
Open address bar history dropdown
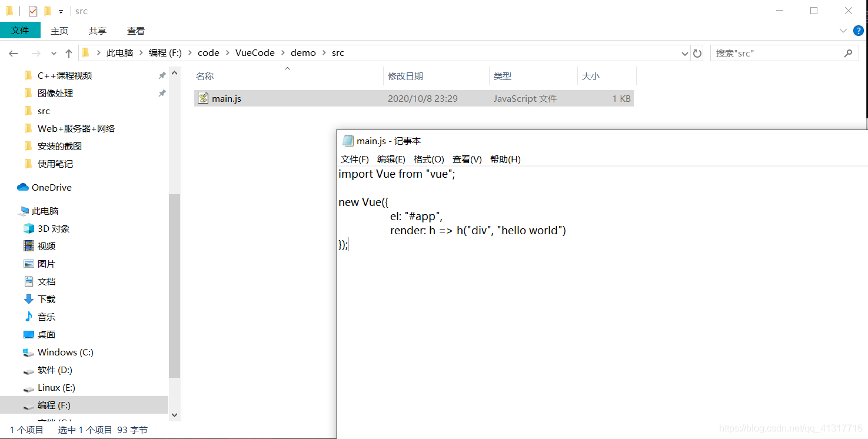click(684, 54)
